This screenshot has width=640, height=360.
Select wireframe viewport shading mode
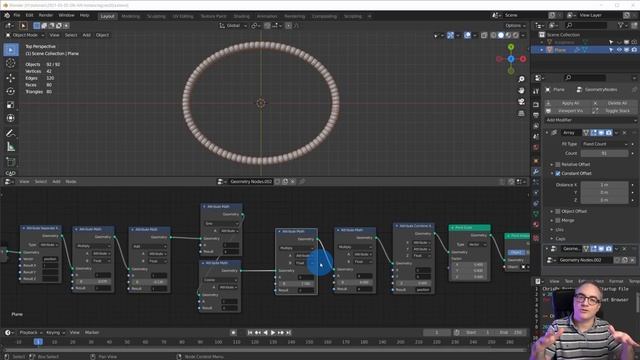pos(493,36)
